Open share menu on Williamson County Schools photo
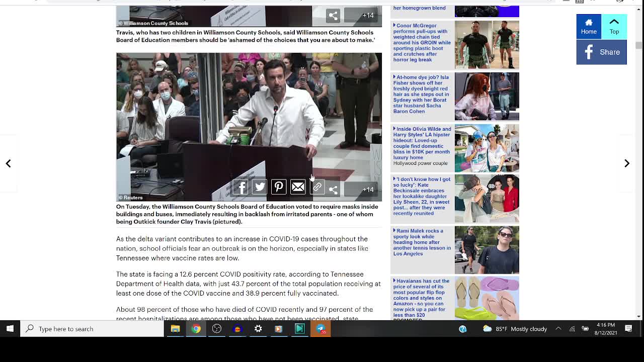This screenshot has width=644, height=362. pos(333,16)
